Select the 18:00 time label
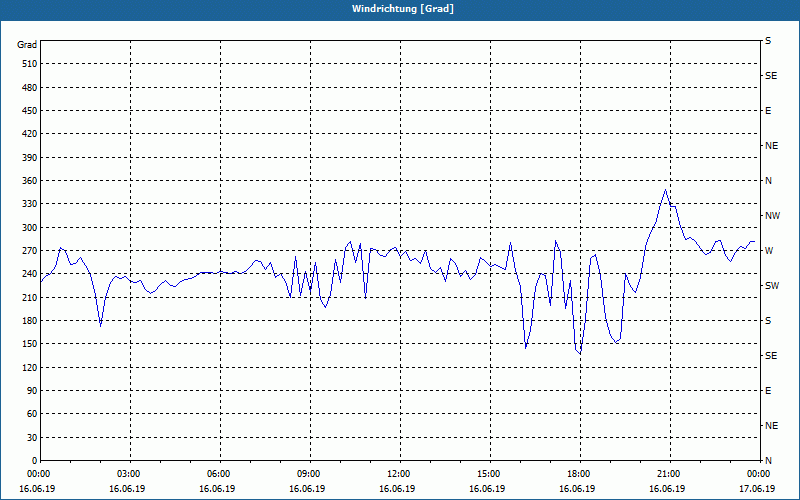Image resolution: width=800 pixels, height=500 pixels. (x=581, y=474)
